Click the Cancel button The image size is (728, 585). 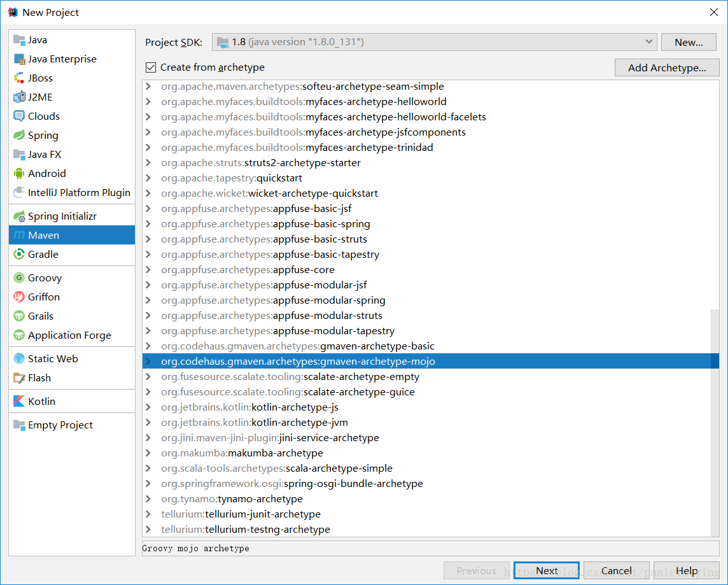[x=616, y=570]
